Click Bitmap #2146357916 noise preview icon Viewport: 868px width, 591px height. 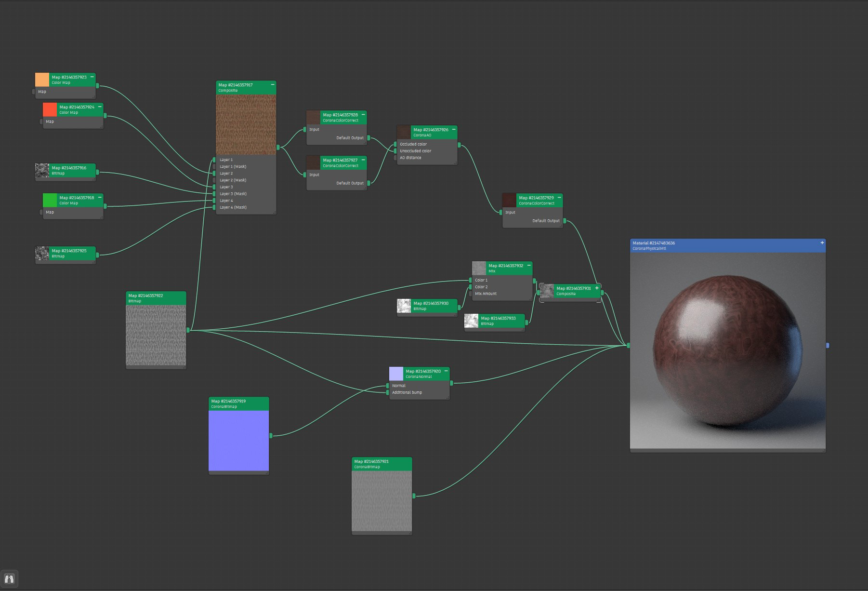tap(42, 170)
